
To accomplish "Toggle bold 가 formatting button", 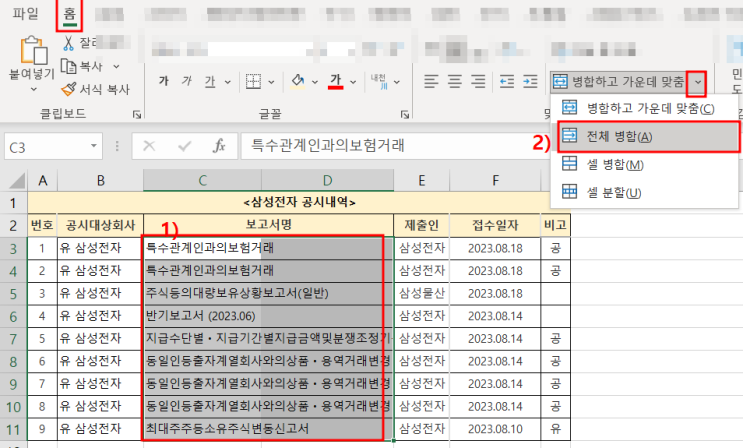I will pyautogui.click(x=164, y=81).
